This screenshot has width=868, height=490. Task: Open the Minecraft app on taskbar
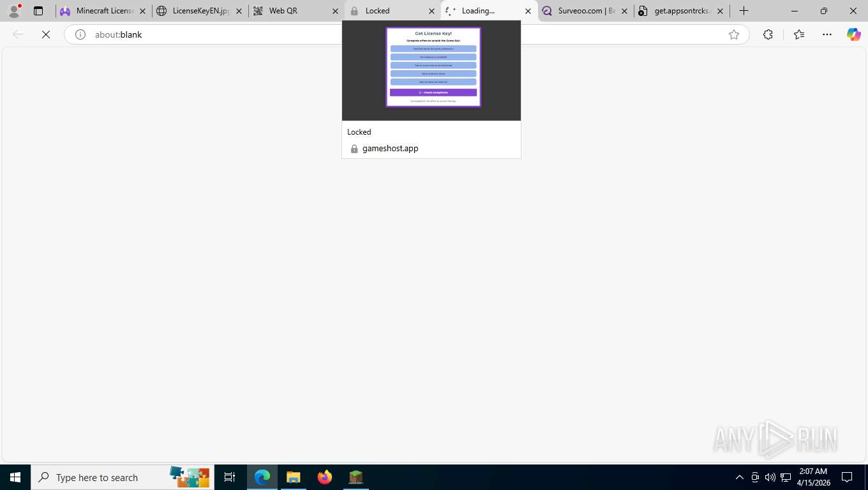point(356,477)
